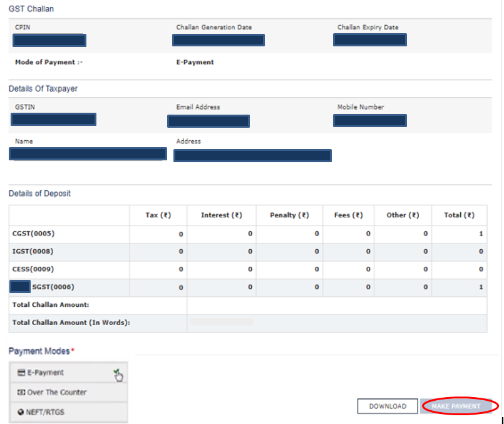Click the IGST Interest value cell

pos(222,252)
